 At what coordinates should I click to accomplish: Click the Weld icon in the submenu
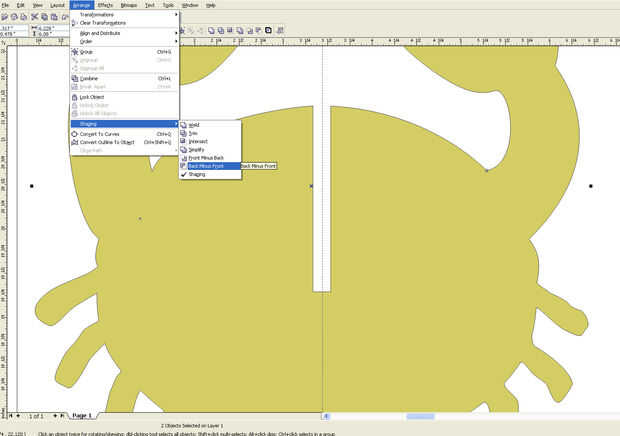(x=183, y=125)
